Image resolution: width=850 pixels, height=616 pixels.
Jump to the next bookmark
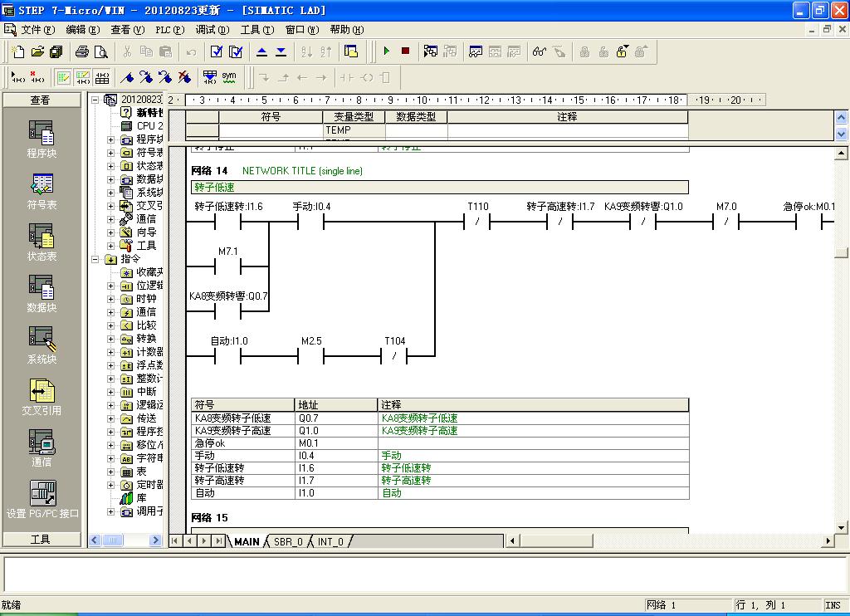(146, 77)
